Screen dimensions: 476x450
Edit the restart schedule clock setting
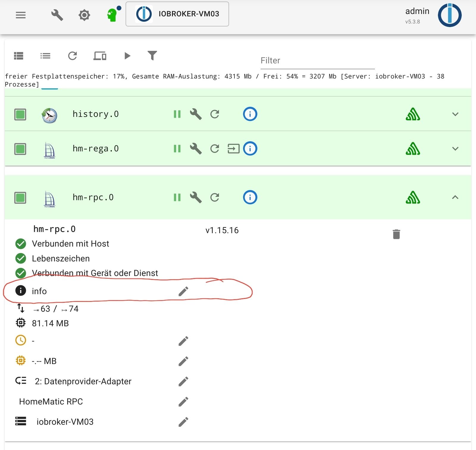click(183, 341)
